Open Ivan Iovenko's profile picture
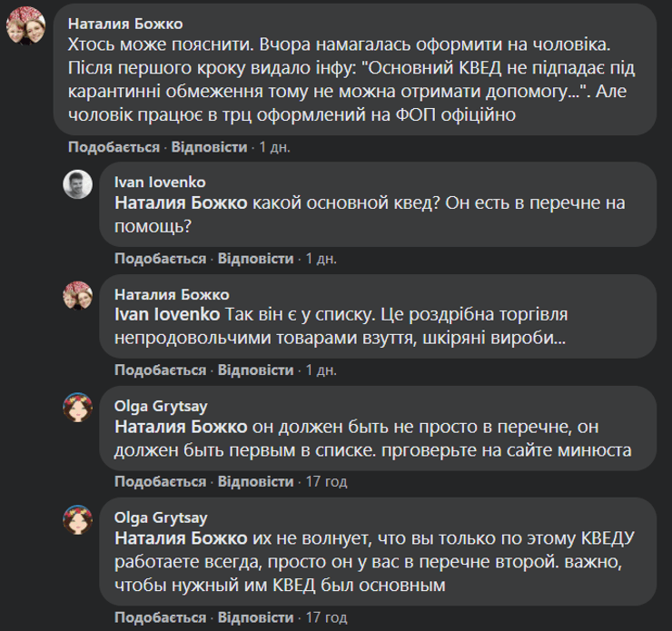 click(77, 184)
